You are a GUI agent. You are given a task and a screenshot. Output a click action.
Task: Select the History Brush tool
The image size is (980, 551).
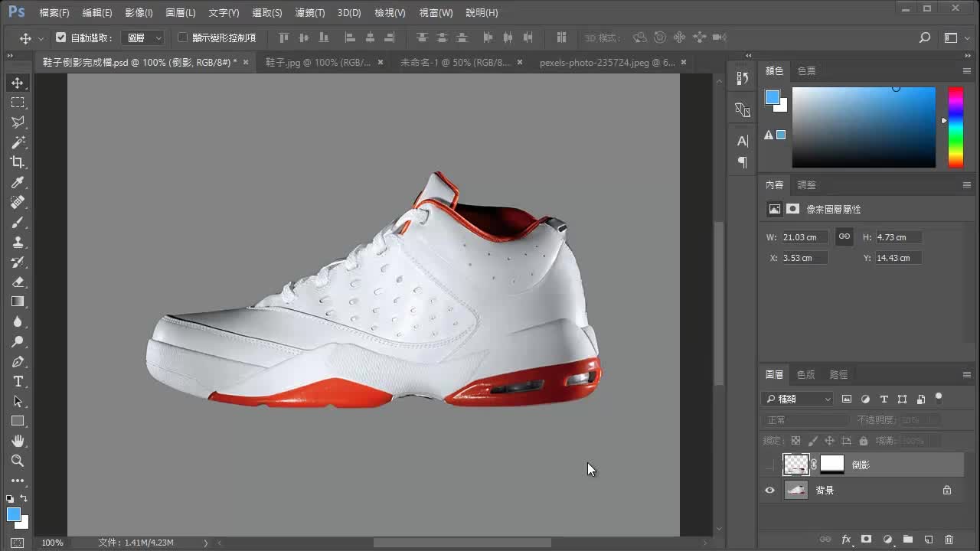[18, 262]
